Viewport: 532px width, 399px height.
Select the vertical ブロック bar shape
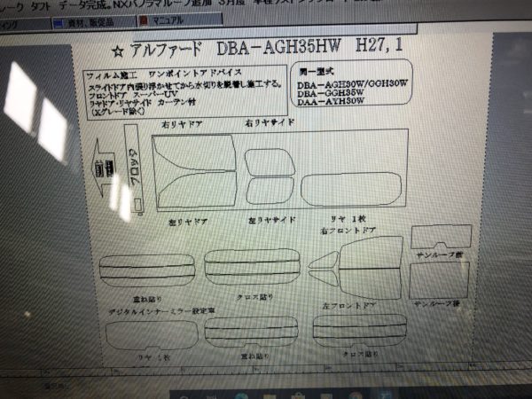pos(135,169)
